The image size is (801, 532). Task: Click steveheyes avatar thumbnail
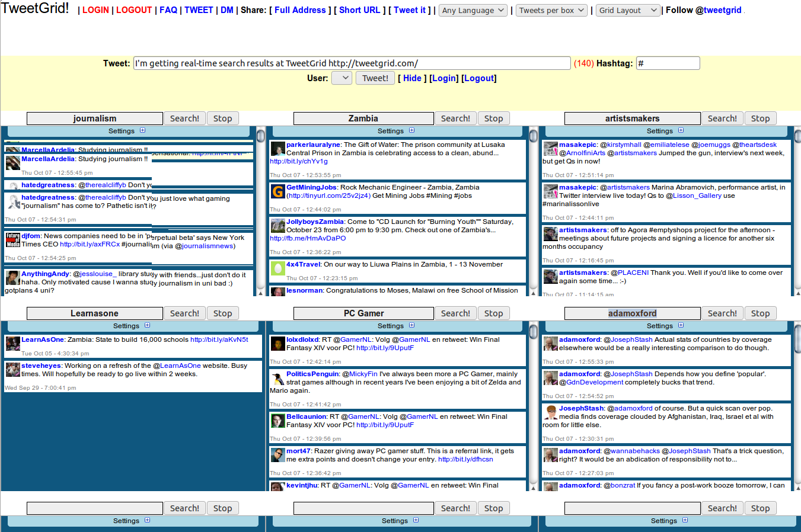point(12,370)
